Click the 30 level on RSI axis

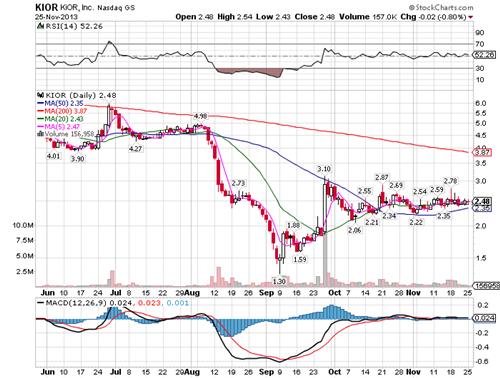[480, 68]
